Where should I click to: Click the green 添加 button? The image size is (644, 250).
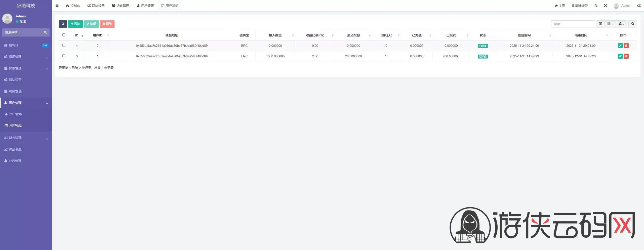tap(75, 24)
